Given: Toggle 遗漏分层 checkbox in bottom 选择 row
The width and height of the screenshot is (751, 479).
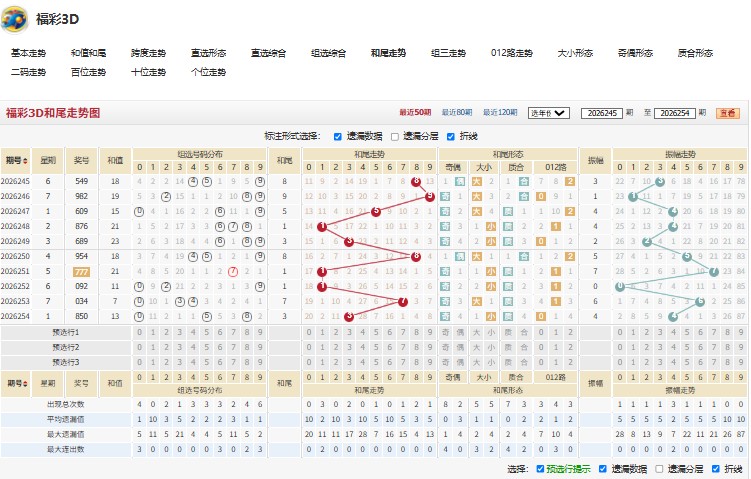Looking at the screenshot, I should coord(660,469).
